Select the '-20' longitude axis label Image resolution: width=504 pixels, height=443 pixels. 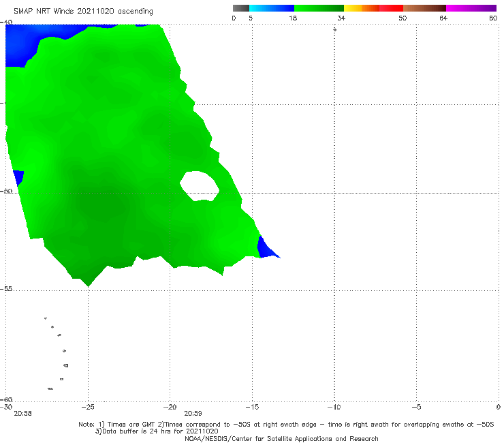[170, 407]
